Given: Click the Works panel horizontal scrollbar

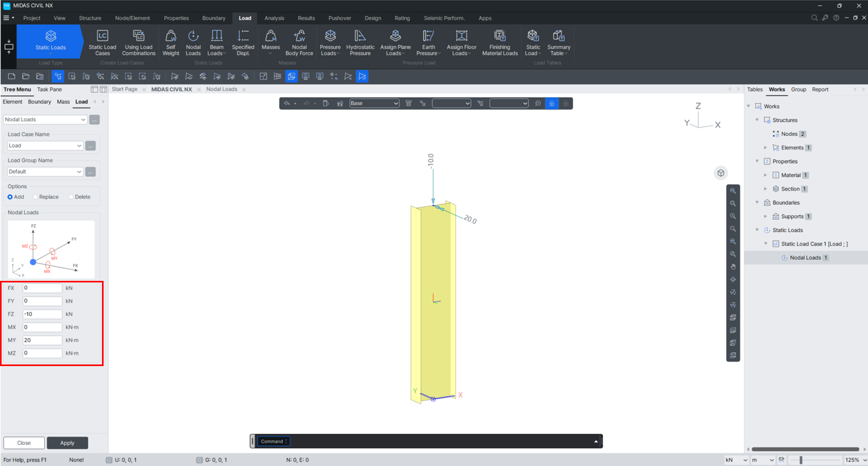Looking at the screenshot, I should 805,449.
